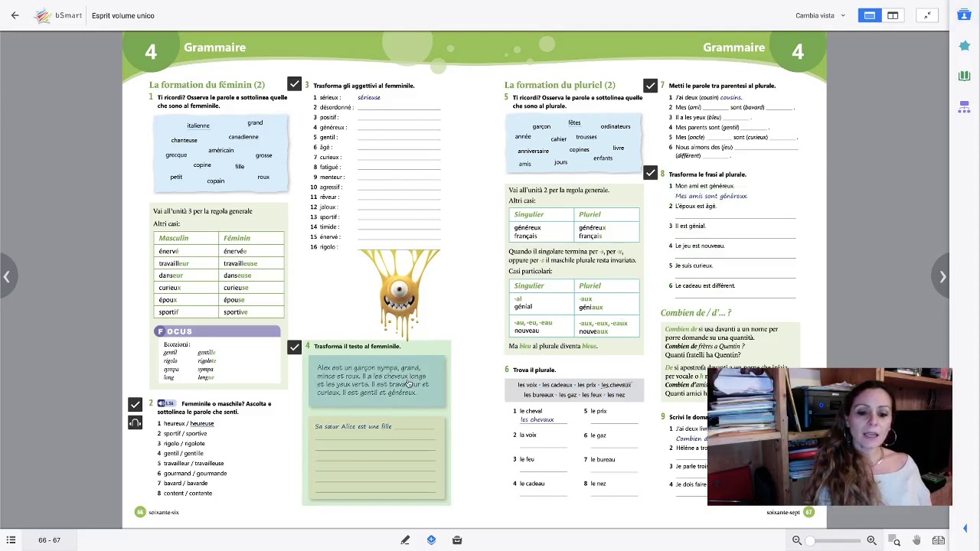Screen dimensions: 980x551
Task: Click the blue audio track badge in exercise 2
Action: click(166, 403)
